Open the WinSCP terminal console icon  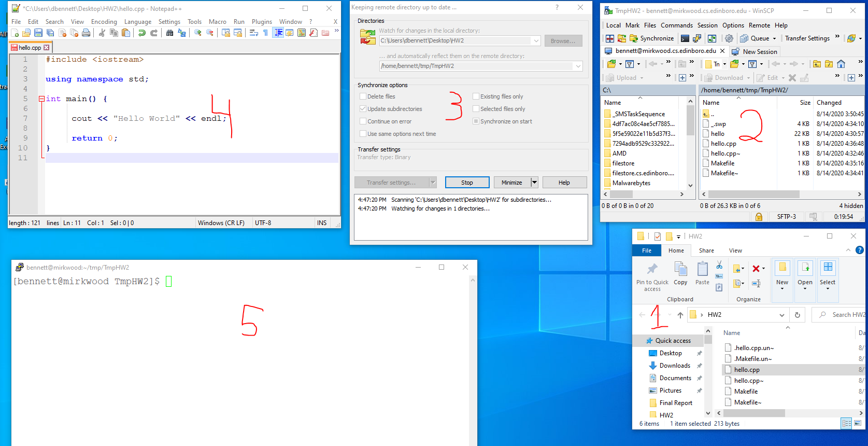pos(685,38)
